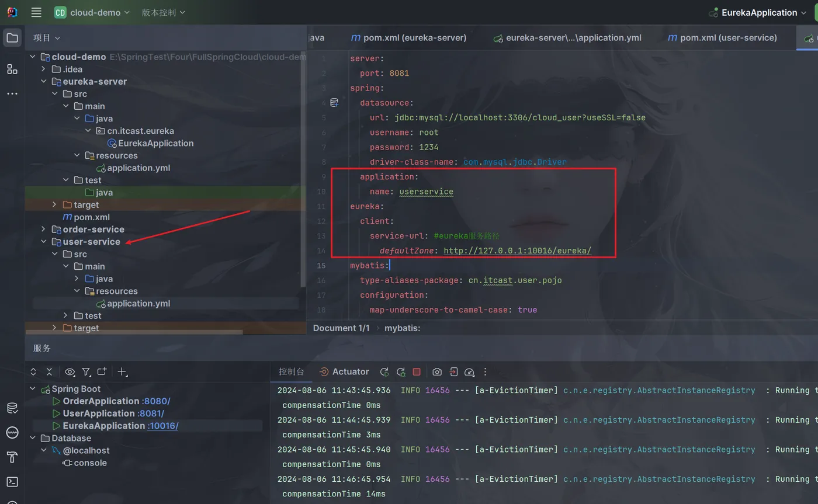The height and width of the screenshot is (504, 818).
Task: Rerun service in debug mode
Action: click(401, 371)
